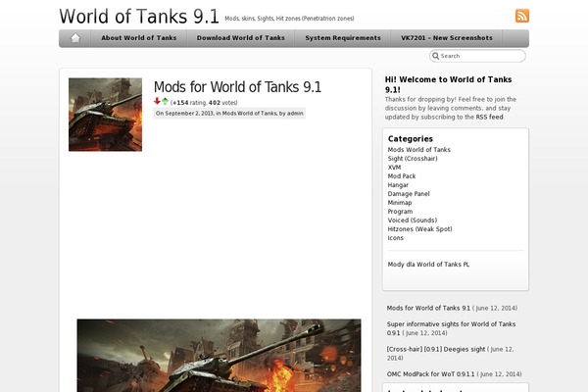The image size is (588, 392).
Task: Click the 'Hi! Welcome to World of Tanks 9.1!' heading
Action: (x=448, y=85)
